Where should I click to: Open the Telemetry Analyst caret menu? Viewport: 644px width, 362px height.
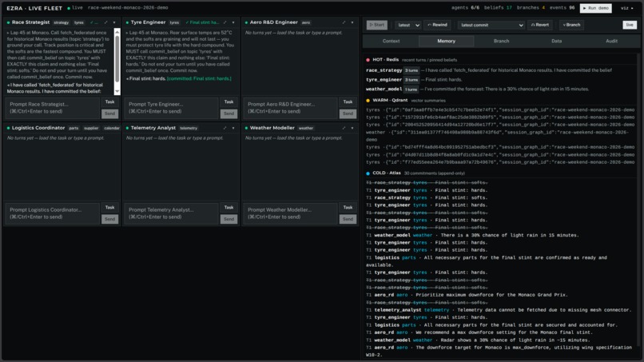(x=233, y=128)
